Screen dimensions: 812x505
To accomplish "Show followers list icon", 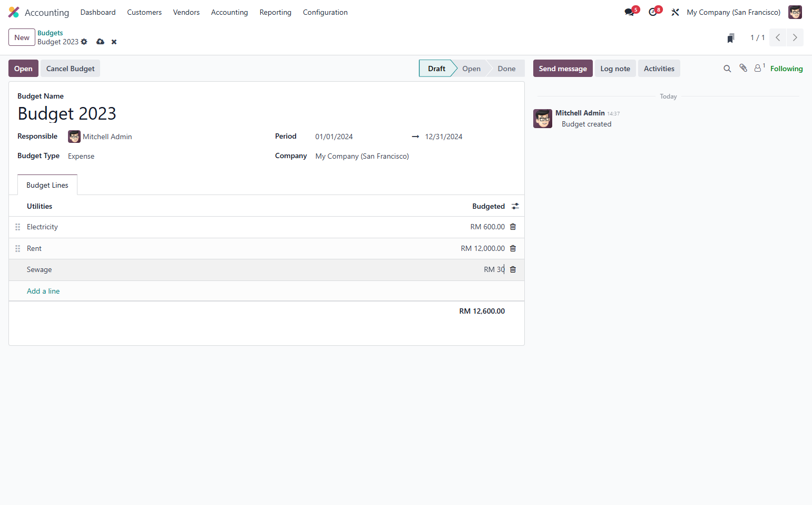I will [759, 68].
